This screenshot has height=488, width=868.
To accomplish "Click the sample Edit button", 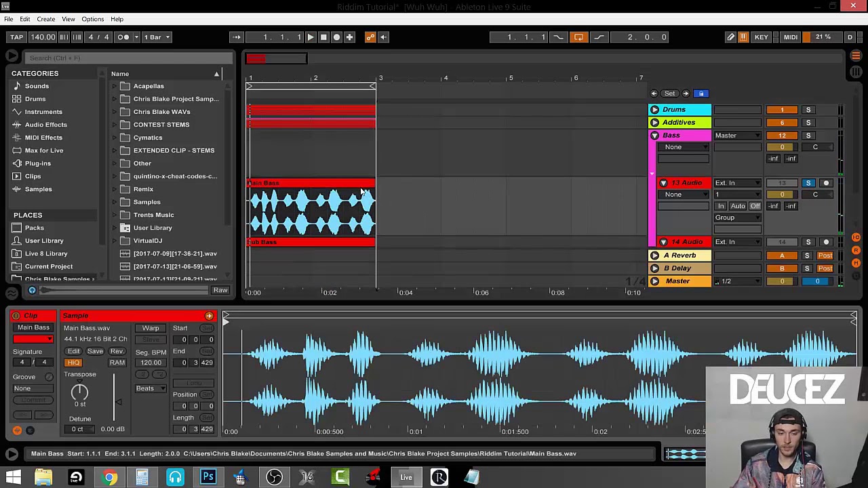I will 73,351.
